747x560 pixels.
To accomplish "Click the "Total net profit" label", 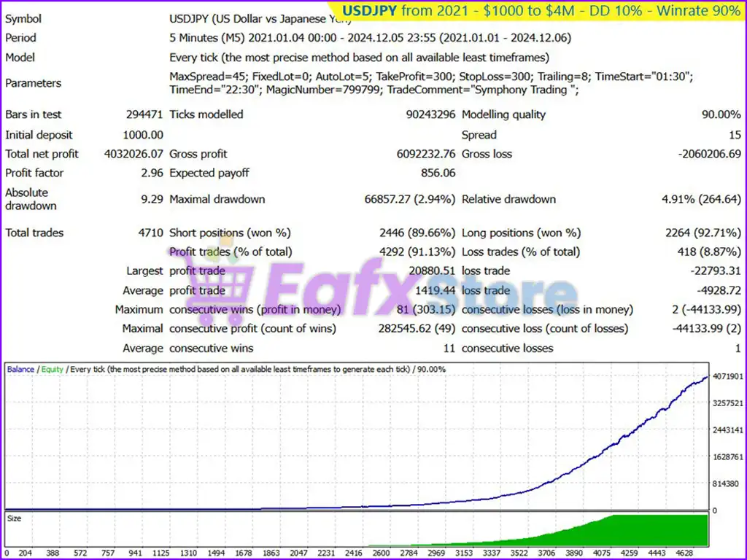I will [42, 155].
